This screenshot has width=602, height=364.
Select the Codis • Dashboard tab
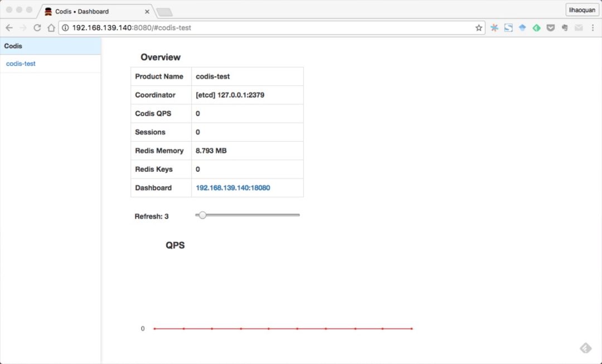pyautogui.click(x=96, y=12)
